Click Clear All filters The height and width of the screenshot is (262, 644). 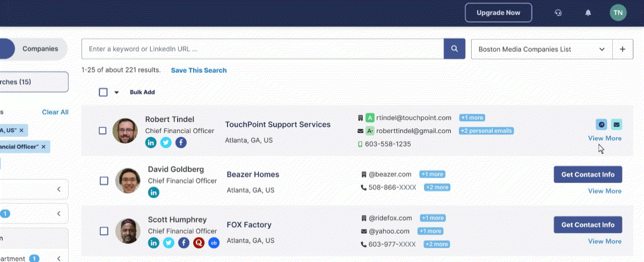click(55, 112)
